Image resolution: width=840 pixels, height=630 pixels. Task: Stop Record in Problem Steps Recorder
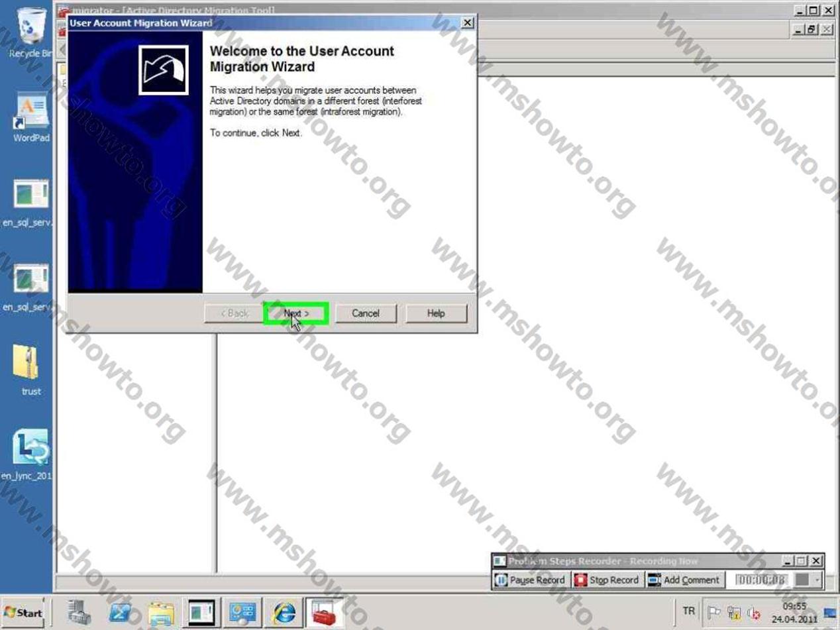coord(607,580)
